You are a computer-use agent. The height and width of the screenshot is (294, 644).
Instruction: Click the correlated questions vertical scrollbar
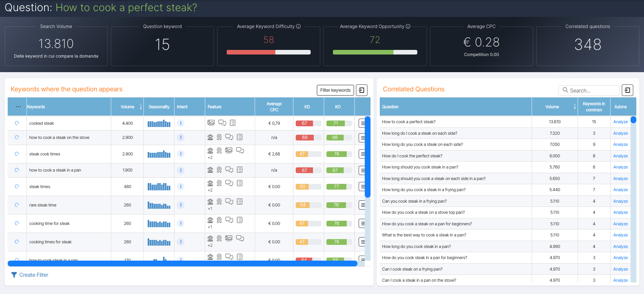coord(633,120)
